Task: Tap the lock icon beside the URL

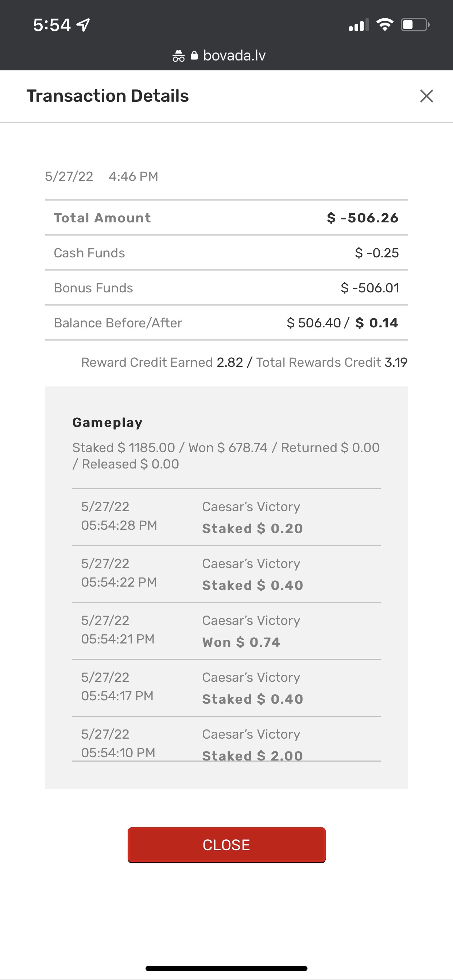Action: 194,55
